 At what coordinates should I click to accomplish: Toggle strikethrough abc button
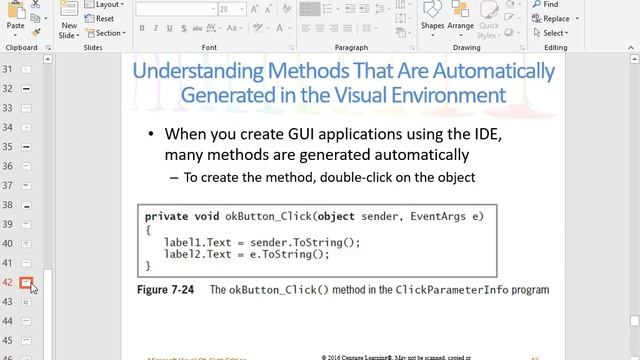pyautogui.click(x=198, y=28)
